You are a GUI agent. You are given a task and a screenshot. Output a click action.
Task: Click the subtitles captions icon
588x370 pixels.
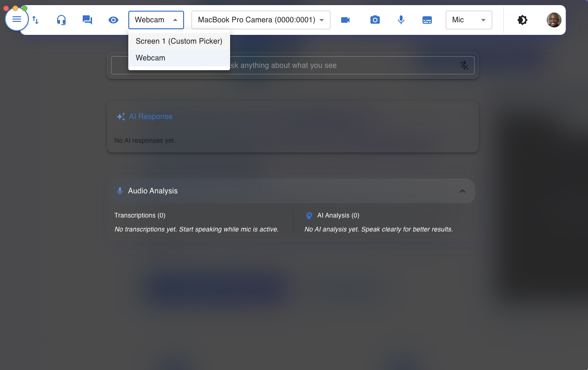[x=427, y=20]
